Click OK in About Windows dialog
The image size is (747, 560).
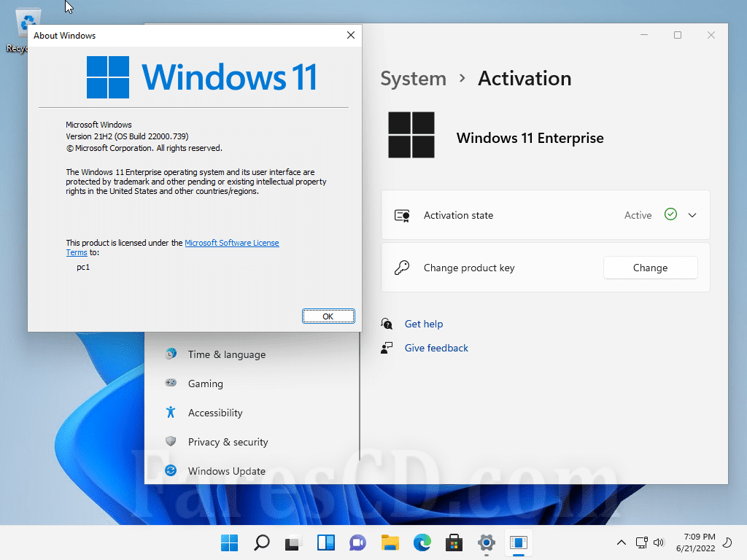(x=328, y=316)
